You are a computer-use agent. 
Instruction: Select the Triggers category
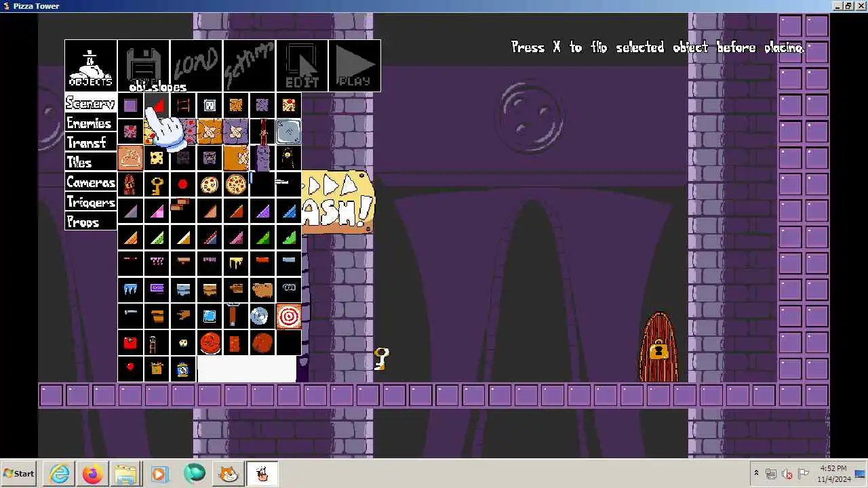[91, 202]
